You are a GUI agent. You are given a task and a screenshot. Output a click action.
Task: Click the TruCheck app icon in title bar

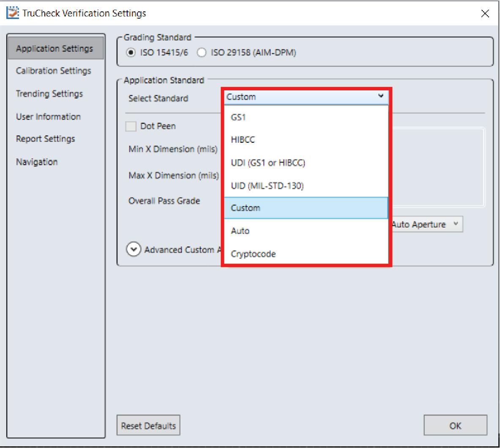[x=13, y=13]
